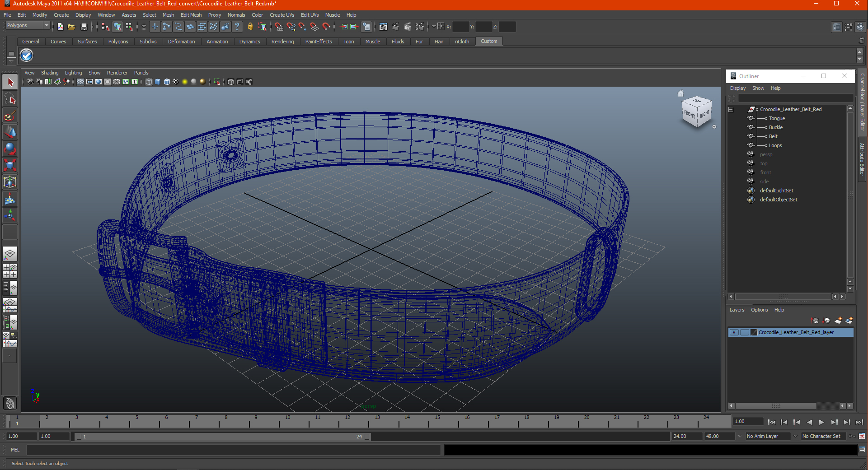Toggle wireframe shading cube in viewport
The height and width of the screenshot is (470, 868).
pyautogui.click(x=149, y=82)
